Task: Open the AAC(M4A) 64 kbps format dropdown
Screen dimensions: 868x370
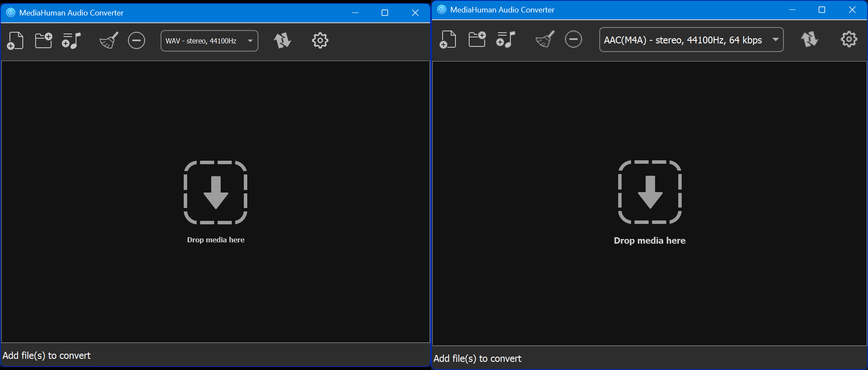Action: coord(691,40)
